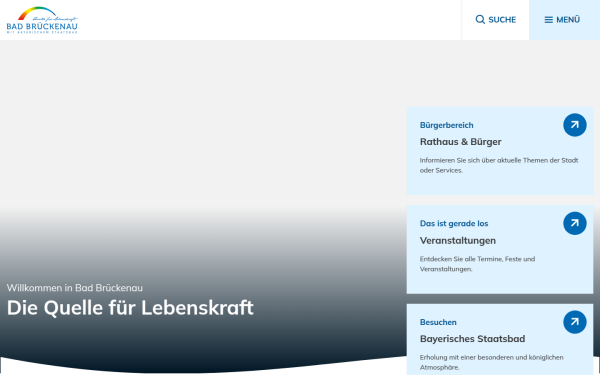The width and height of the screenshot is (600, 375).
Task: Click the arrow icon on Bayerisches Staatsbad card
Action: coord(574,322)
